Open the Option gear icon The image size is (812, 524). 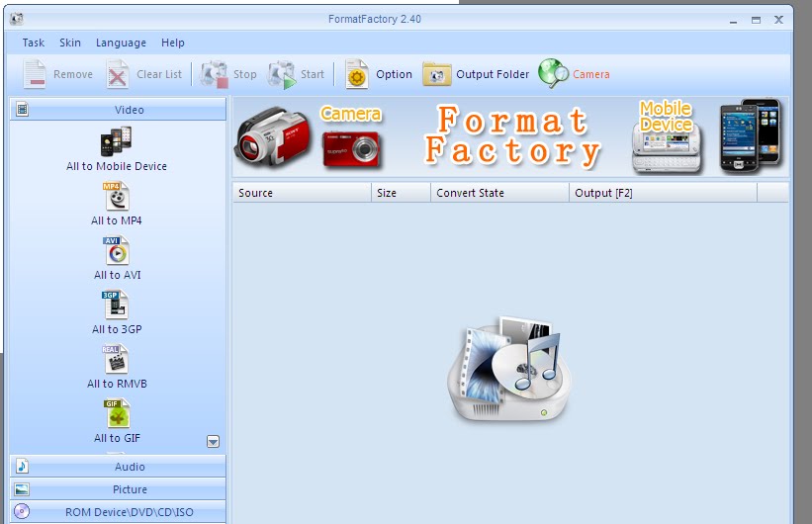356,74
